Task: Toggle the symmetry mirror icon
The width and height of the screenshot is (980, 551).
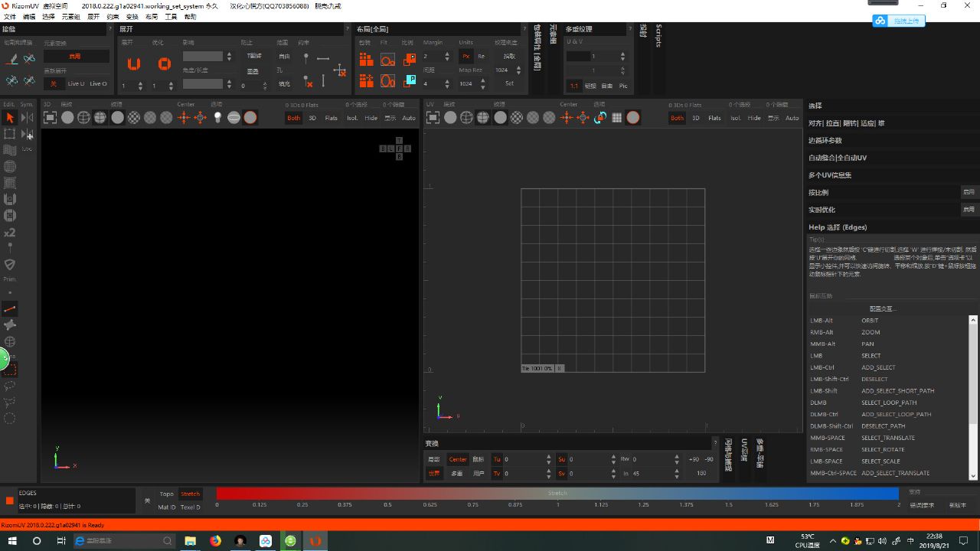Action: [x=28, y=117]
